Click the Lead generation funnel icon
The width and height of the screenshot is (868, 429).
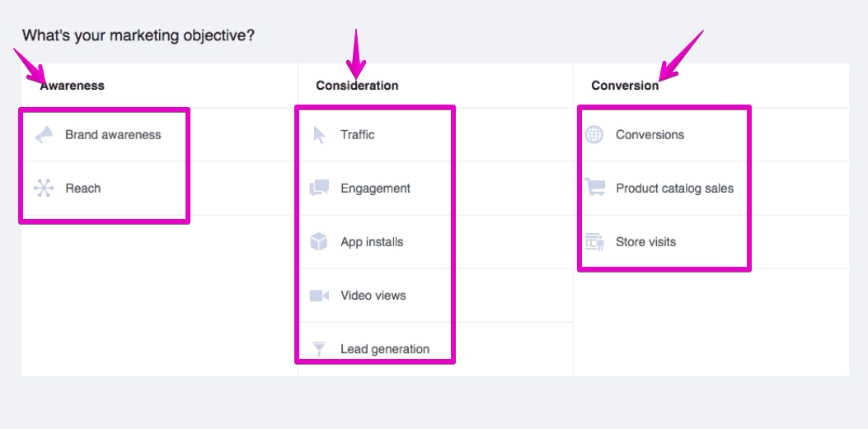(x=319, y=349)
